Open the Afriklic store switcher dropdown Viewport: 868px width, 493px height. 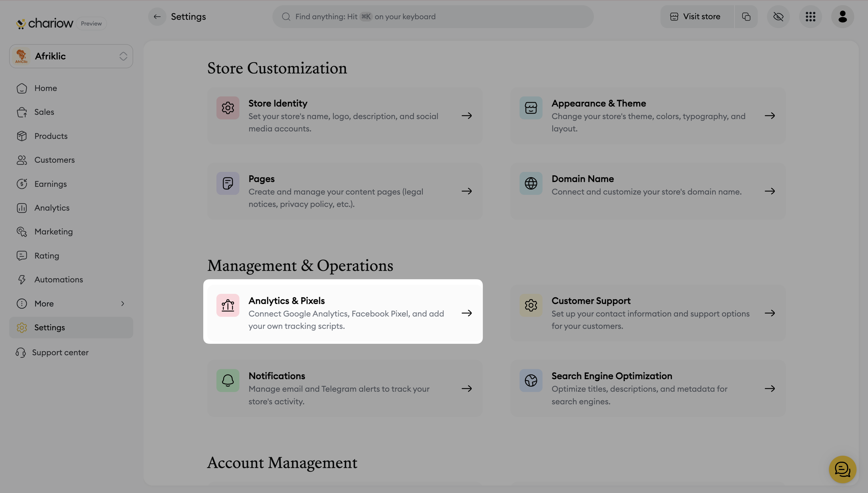(x=71, y=56)
